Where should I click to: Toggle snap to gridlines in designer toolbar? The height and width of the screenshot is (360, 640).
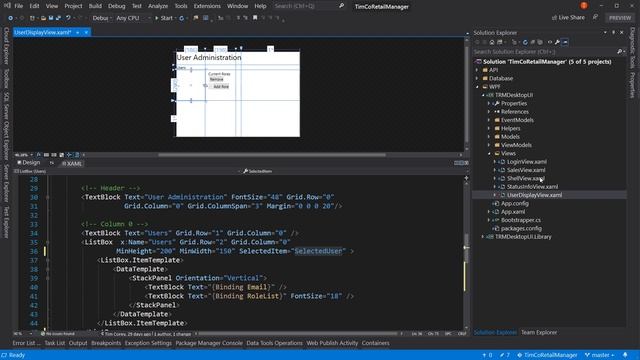tap(53, 155)
